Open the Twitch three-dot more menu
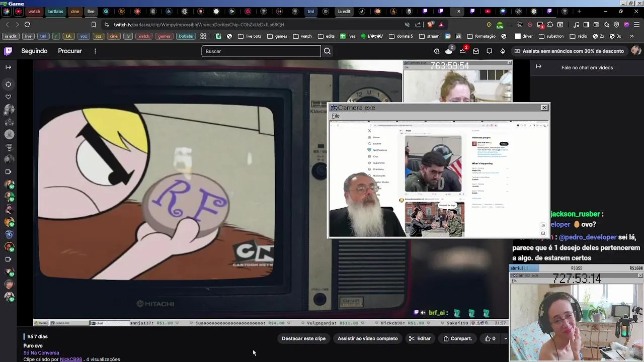The image size is (644, 362). tap(95, 51)
